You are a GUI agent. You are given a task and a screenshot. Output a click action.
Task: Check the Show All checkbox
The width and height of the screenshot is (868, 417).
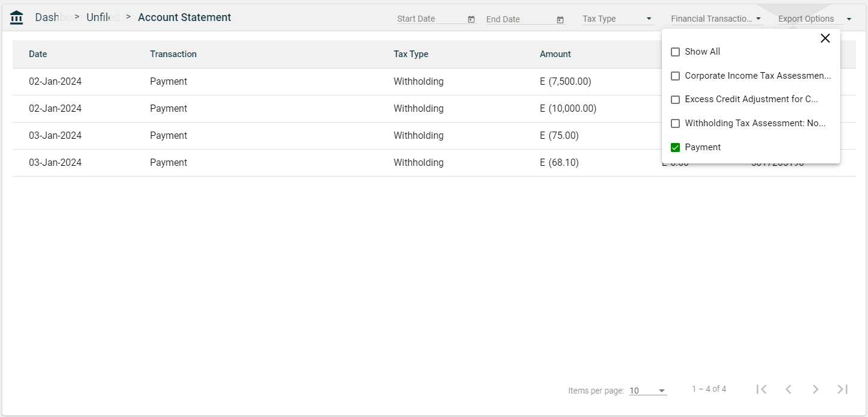pos(675,52)
